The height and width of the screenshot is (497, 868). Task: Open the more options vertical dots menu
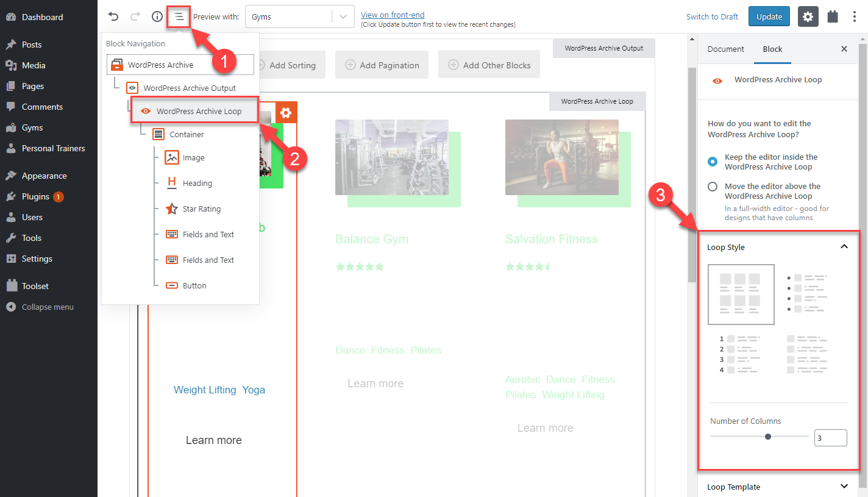[855, 16]
